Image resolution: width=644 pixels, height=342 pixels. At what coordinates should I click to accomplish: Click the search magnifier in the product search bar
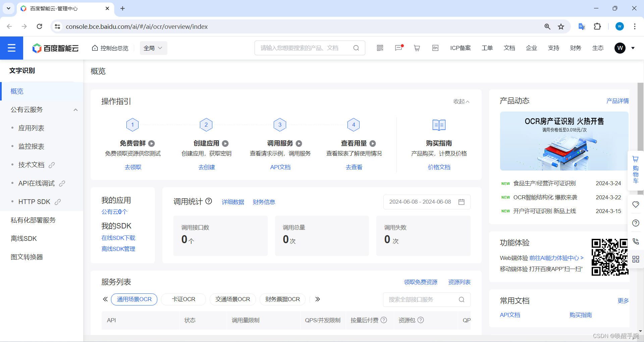point(356,48)
